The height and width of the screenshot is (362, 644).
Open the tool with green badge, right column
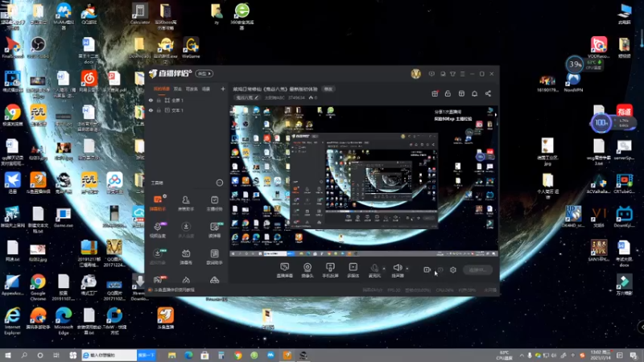(214, 229)
